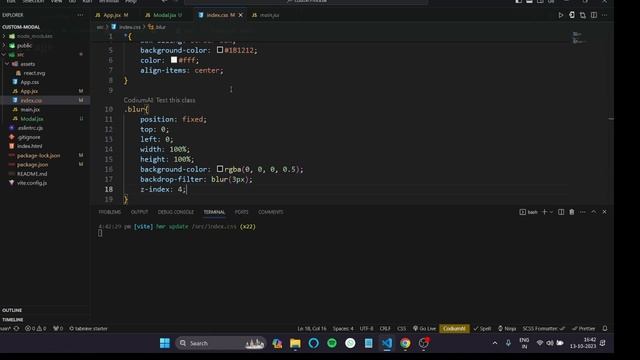Open notifications bell in status bar
Viewport: 640px width, 360px height.
pyautogui.click(x=605, y=329)
